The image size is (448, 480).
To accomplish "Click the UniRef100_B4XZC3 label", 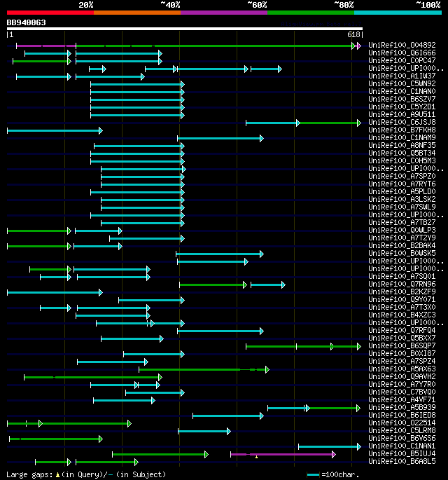I will click(402, 315).
